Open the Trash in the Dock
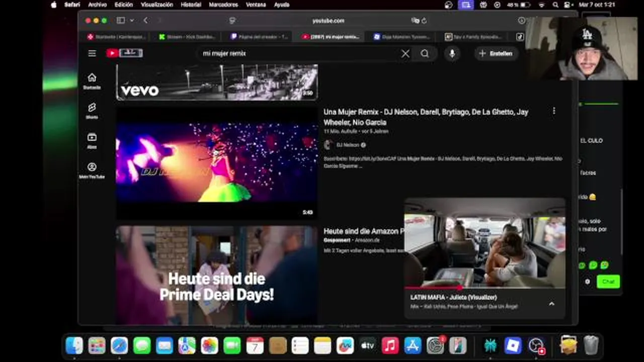 [591, 345]
